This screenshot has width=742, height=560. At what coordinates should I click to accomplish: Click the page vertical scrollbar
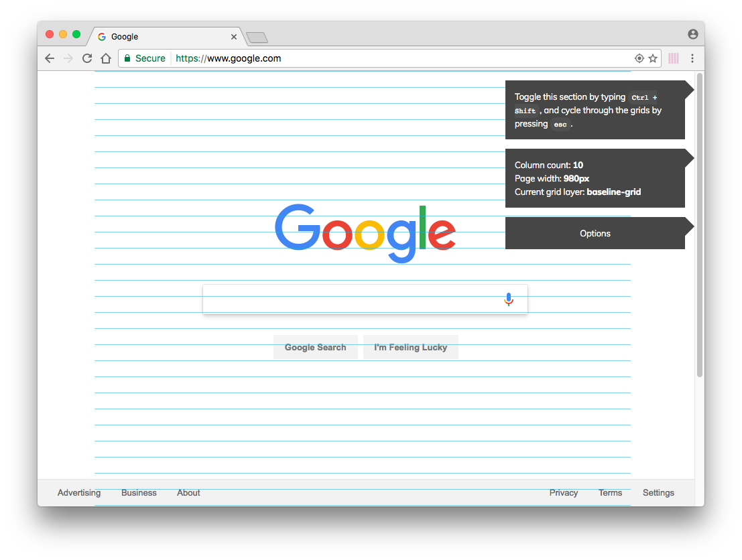click(x=700, y=225)
